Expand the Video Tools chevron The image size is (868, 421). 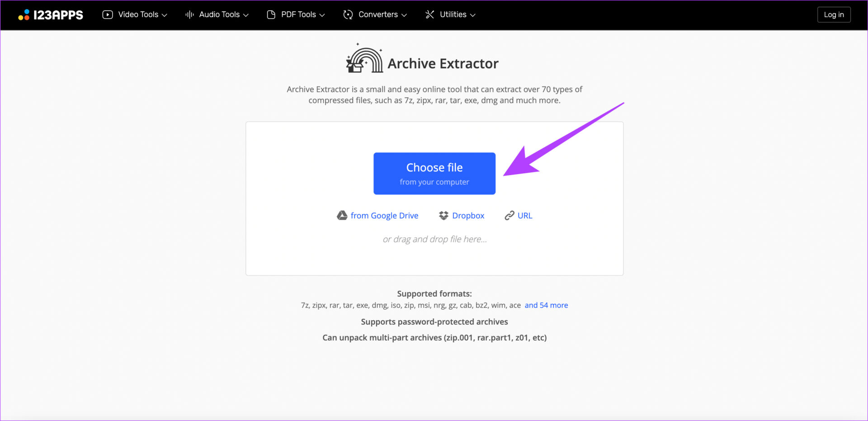(x=165, y=15)
